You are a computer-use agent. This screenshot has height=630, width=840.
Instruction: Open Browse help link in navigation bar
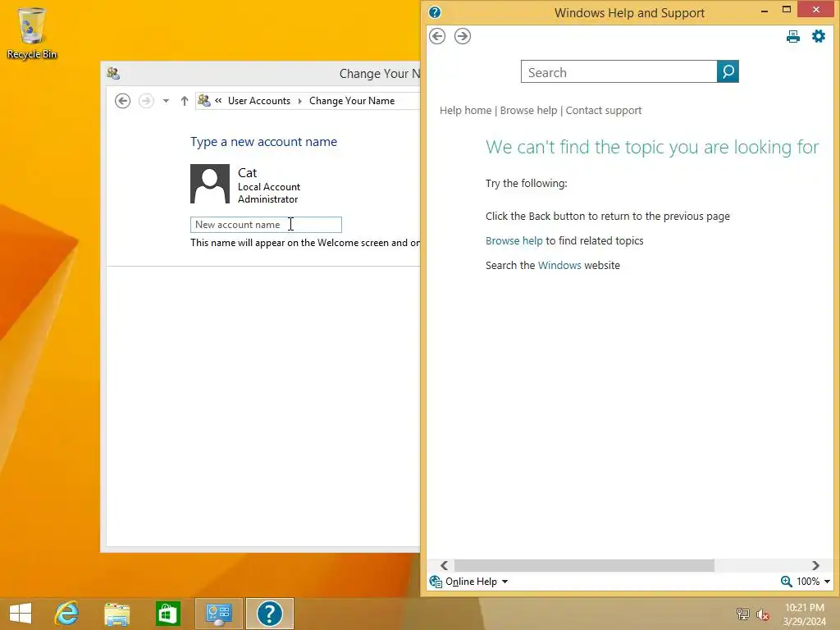[x=528, y=111]
